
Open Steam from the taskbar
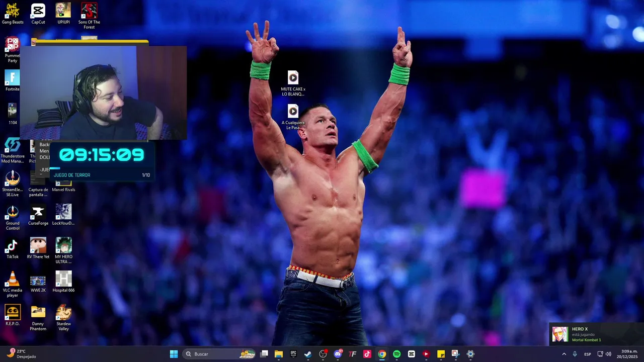point(308,354)
